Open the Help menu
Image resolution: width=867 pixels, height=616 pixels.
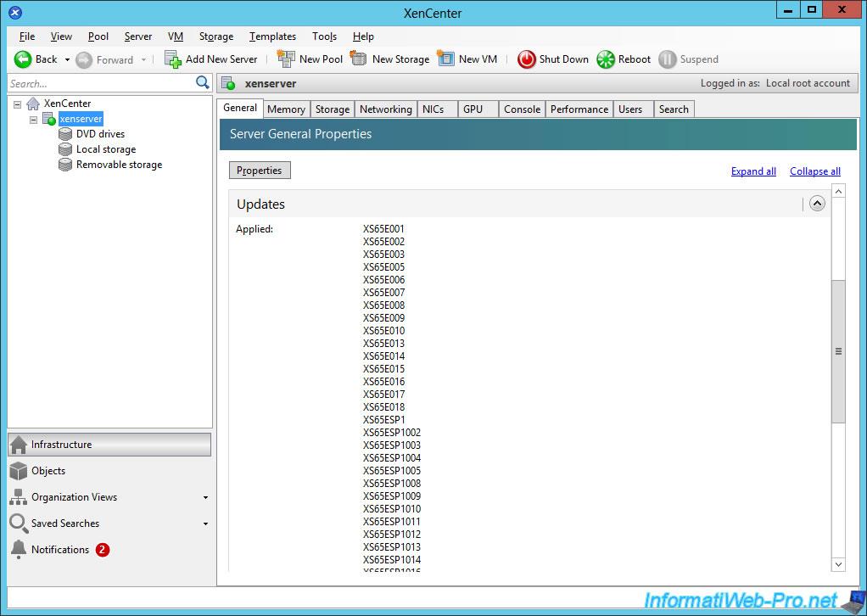tap(363, 36)
